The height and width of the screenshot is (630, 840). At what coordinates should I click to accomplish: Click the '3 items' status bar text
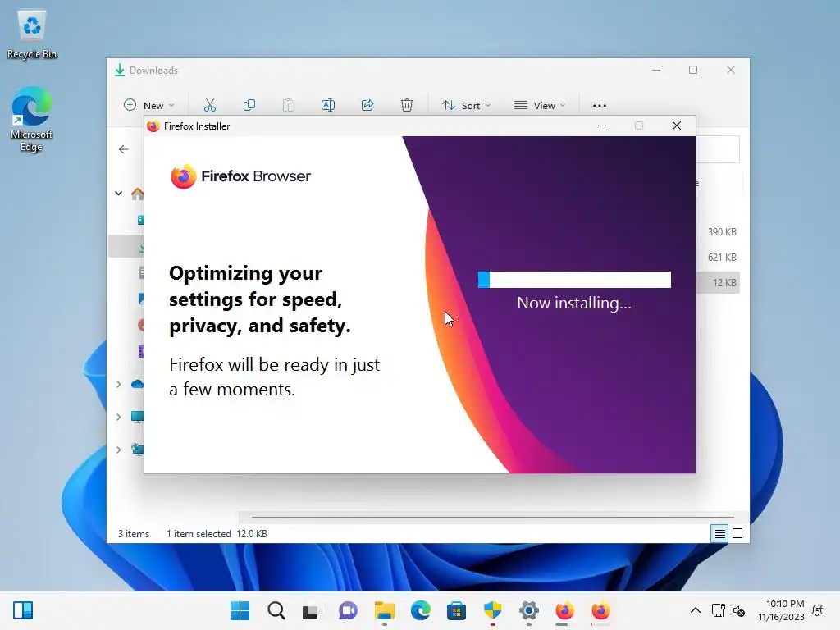134,533
